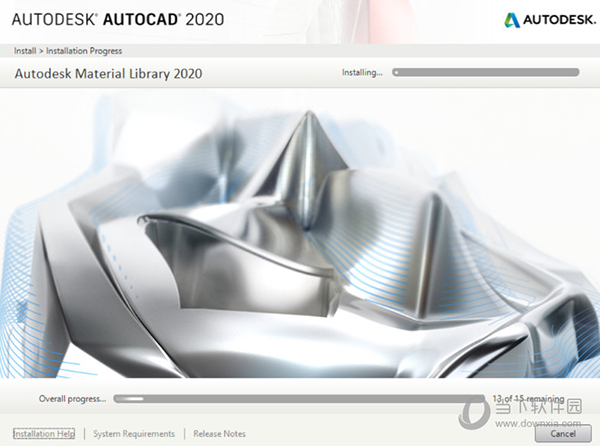Viewport: 600px width, 446px height.
Task: Click the 'Installing...' status text
Action: click(362, 72)
